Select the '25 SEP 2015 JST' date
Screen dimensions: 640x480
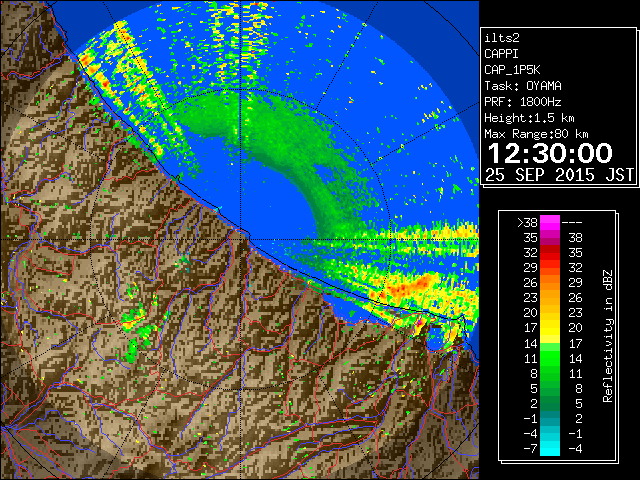pos(559,175)
